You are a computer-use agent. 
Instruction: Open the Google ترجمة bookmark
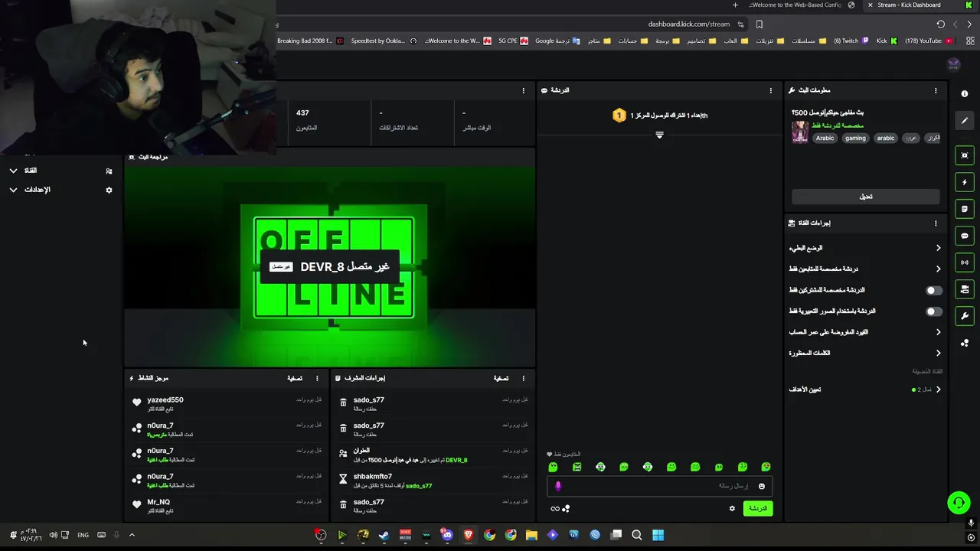coord(557,41)
